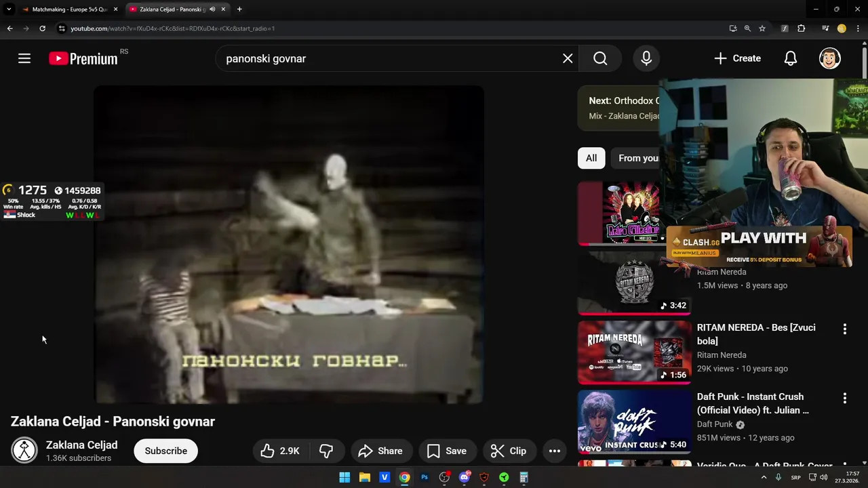The width and height of the screenshot is (868, 488).
Task: Open the media control toolbar icon
Action: click(825, 28)
